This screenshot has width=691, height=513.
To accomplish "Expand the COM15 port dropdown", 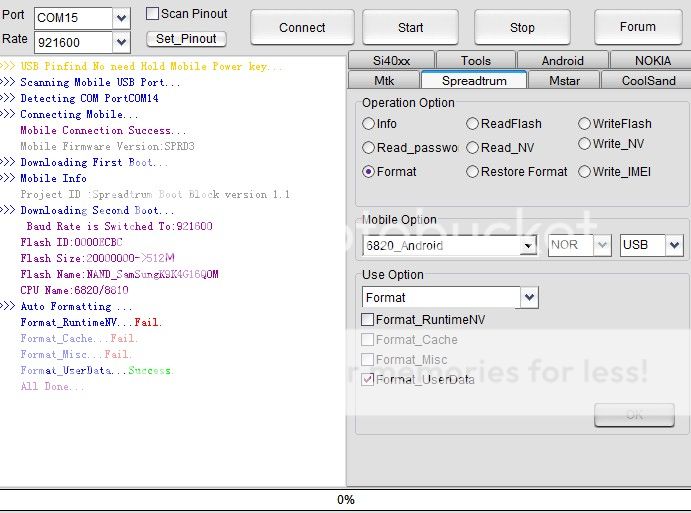I will point(121,18).
